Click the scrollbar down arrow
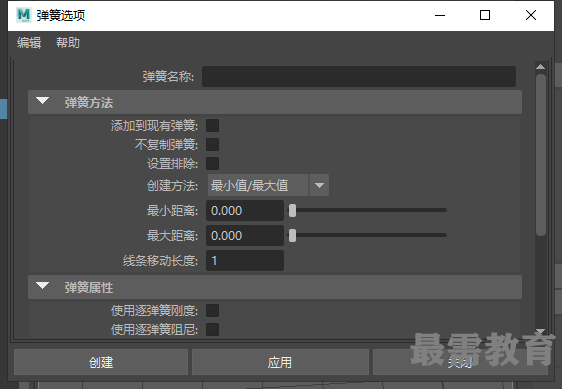This screenshot has height=389, width=562. [540, 331]
